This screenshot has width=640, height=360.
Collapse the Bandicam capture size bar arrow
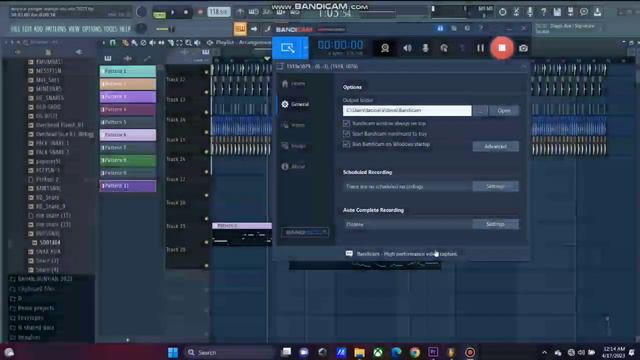pyautogui.click(x=524, y=66)
